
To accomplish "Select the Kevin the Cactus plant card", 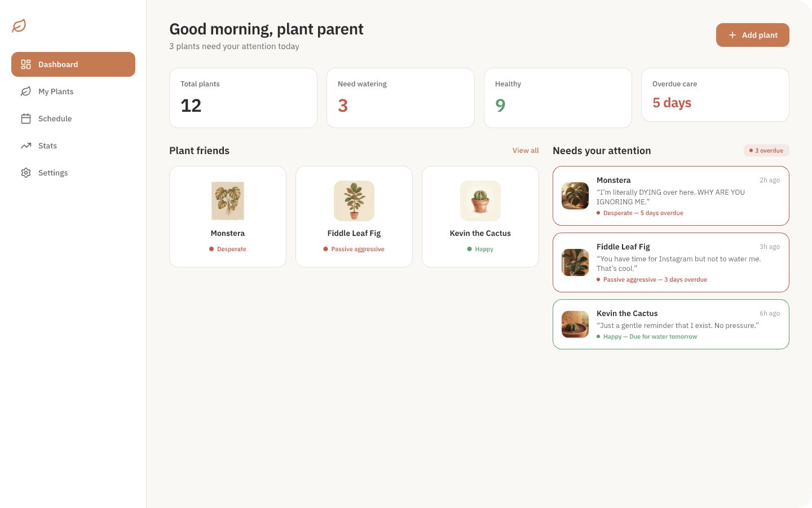I will coord(480,217).
